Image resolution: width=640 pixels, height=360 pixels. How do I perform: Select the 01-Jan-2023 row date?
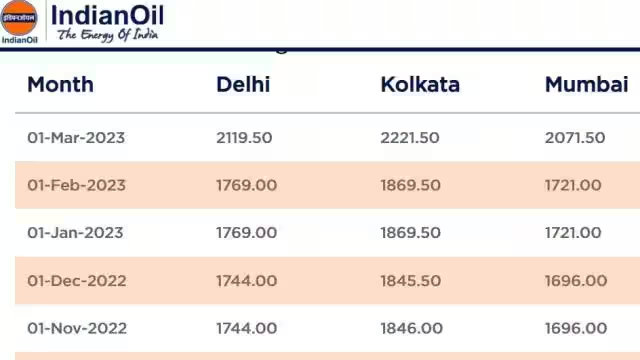75,233
